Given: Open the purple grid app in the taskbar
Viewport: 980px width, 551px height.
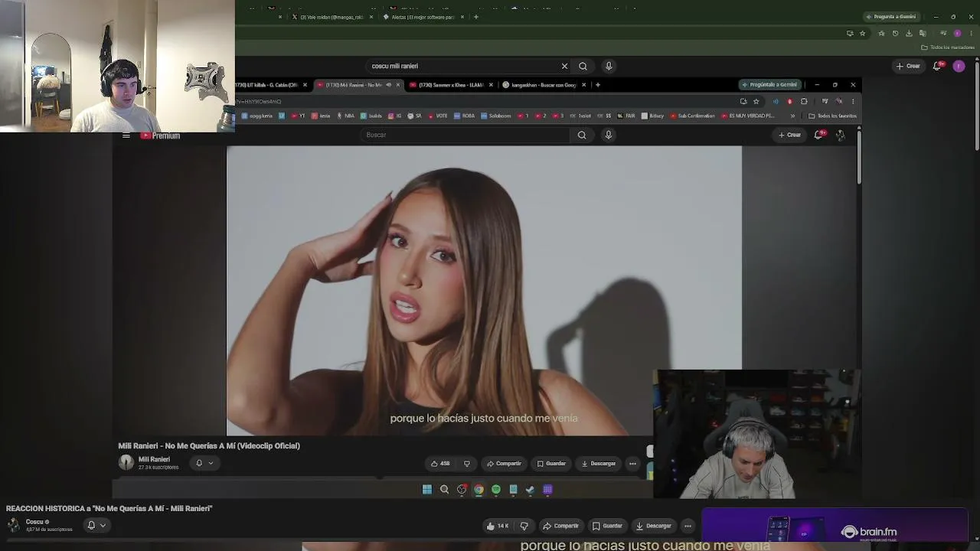Looking at the screenshot, I should (547, 490).
